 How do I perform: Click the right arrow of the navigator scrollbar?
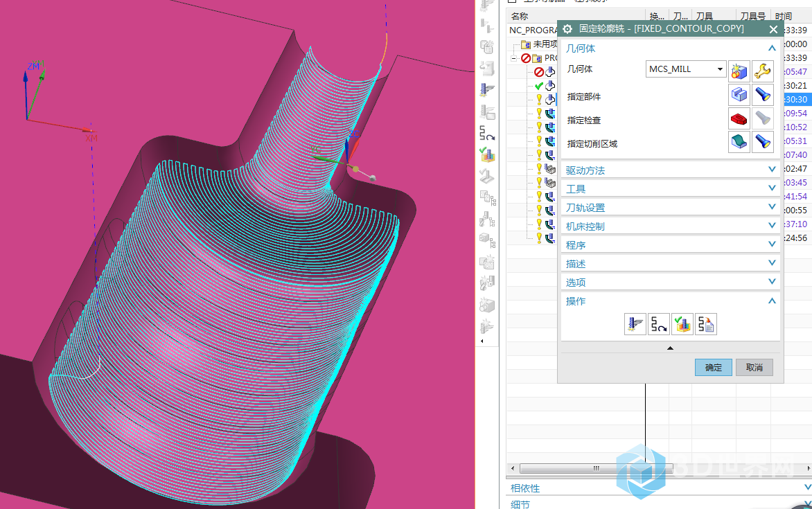coord(809,469)
